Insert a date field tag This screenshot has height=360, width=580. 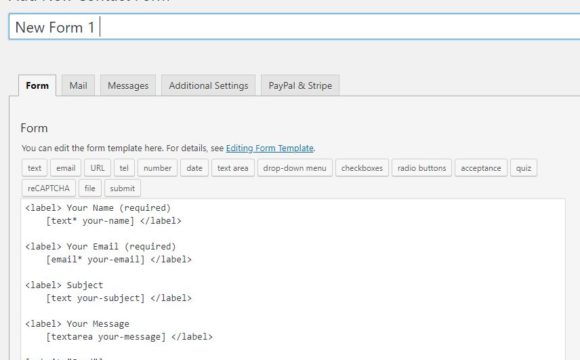[x=194, y=168]
